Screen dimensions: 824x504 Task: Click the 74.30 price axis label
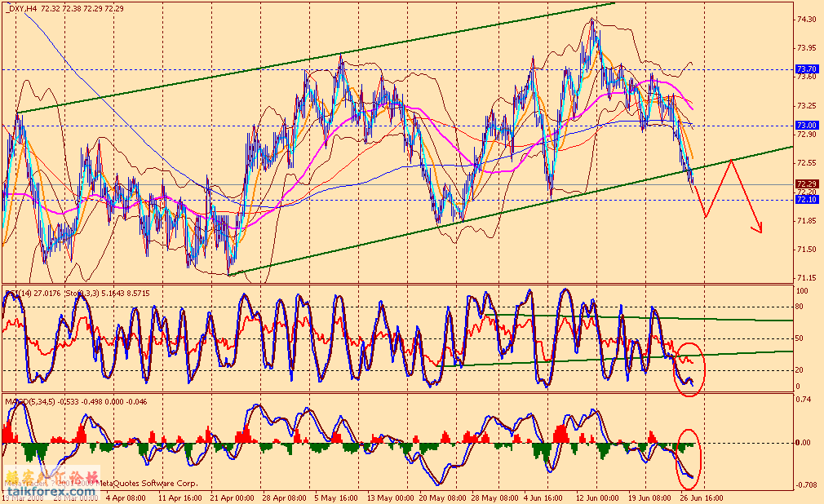[806, 20]
